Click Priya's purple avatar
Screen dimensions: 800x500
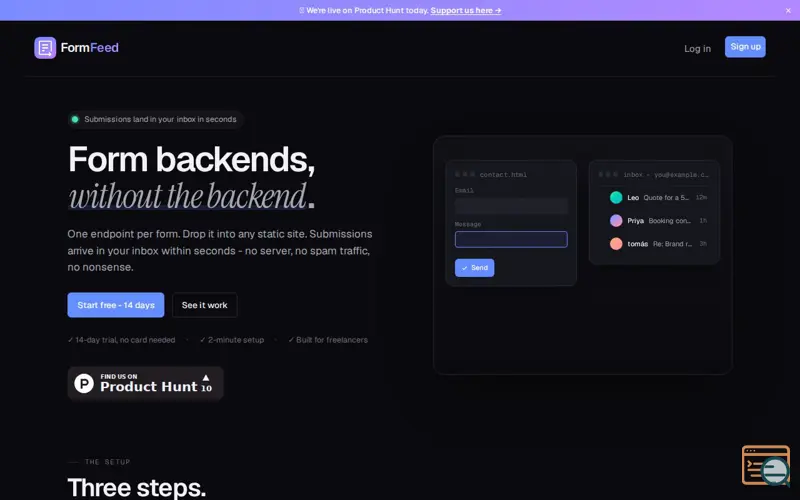(616, 221)
